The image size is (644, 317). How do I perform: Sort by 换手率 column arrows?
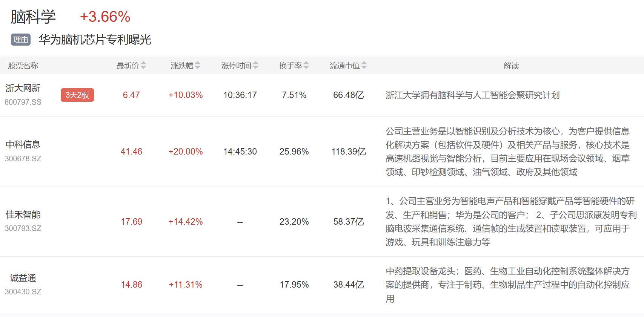(x=306, y=66)
